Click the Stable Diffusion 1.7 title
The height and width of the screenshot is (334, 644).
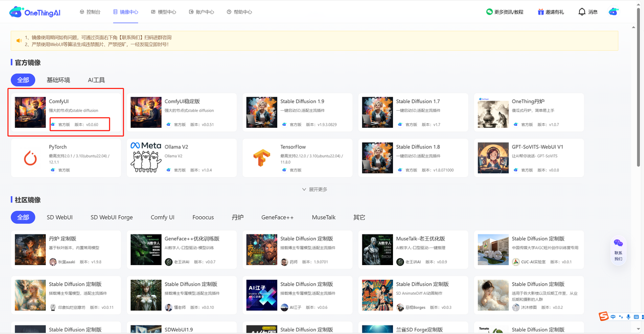click(418, 101)
